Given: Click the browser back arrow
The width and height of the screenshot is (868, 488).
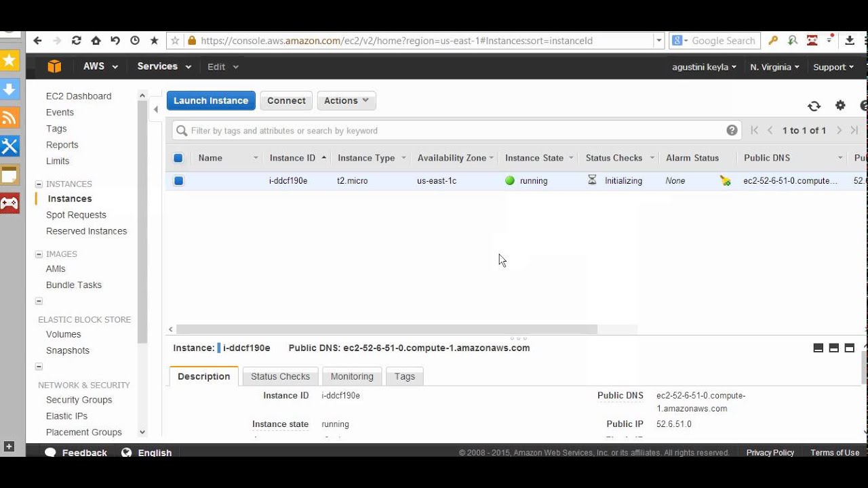Looking at the screenshot, I should coord(37,41).
